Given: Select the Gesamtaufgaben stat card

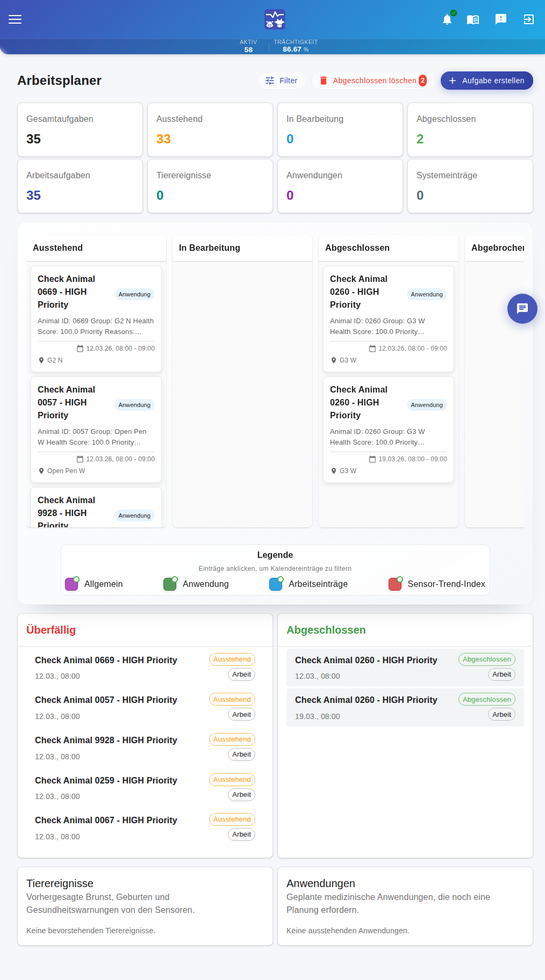Looking at the screenshot, I should click(x=80, y=130).
